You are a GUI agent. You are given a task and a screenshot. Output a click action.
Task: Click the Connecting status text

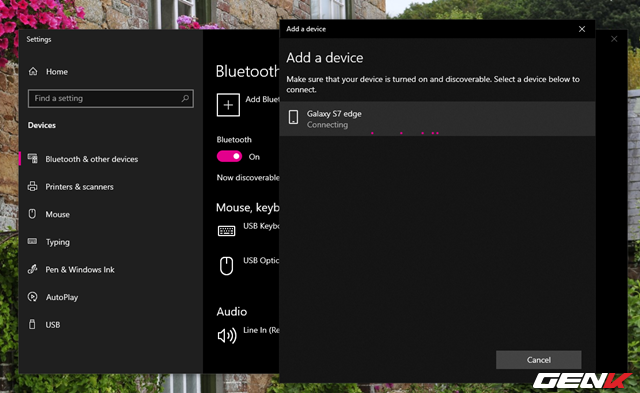(327, 125)
